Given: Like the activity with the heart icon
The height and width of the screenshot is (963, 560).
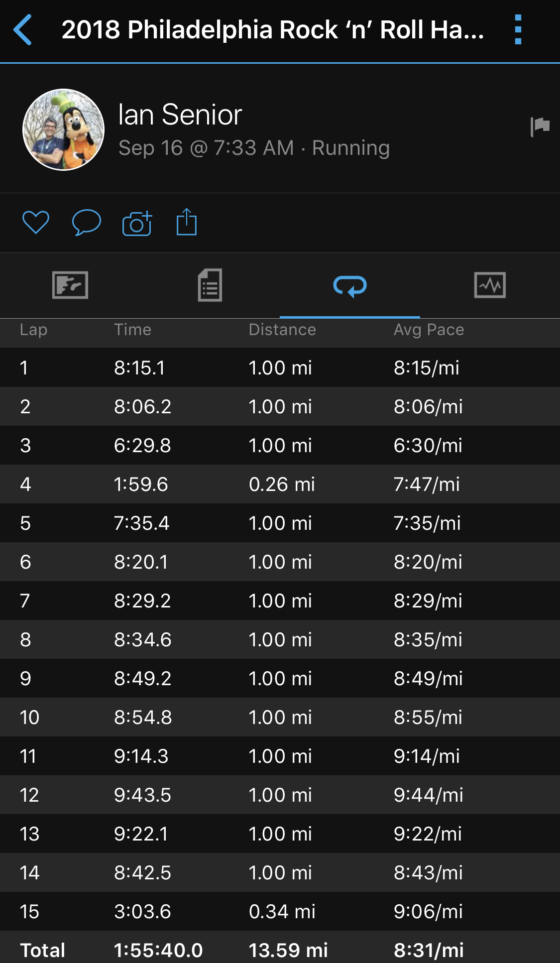Looking at the screenshot, I should click(x=36, y=223).
